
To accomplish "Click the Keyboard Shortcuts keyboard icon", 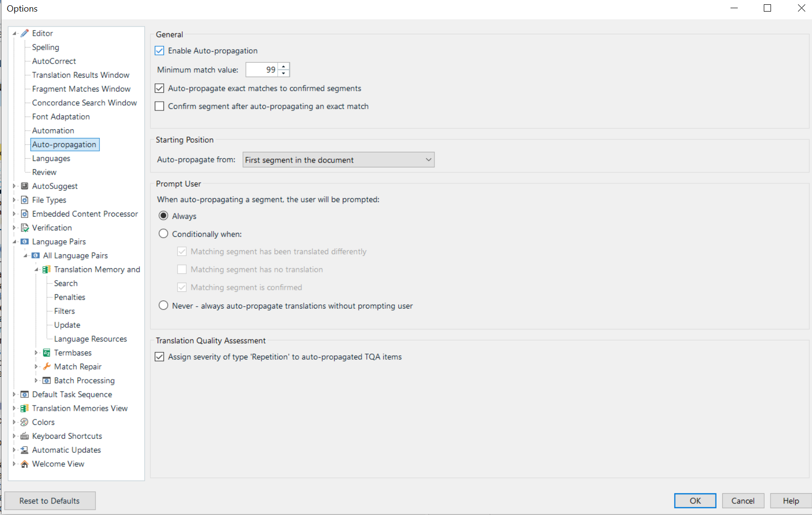I will tap(25, 436).
